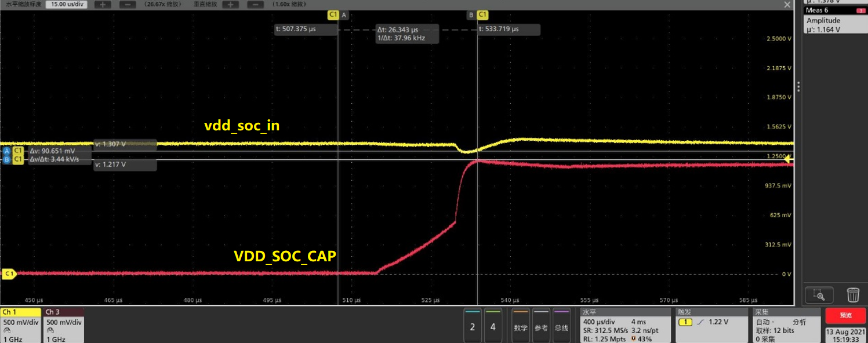
Task: Click the yellow trigger level arrow at right edge
Action: pyautogui.click(x=789, y=158)
